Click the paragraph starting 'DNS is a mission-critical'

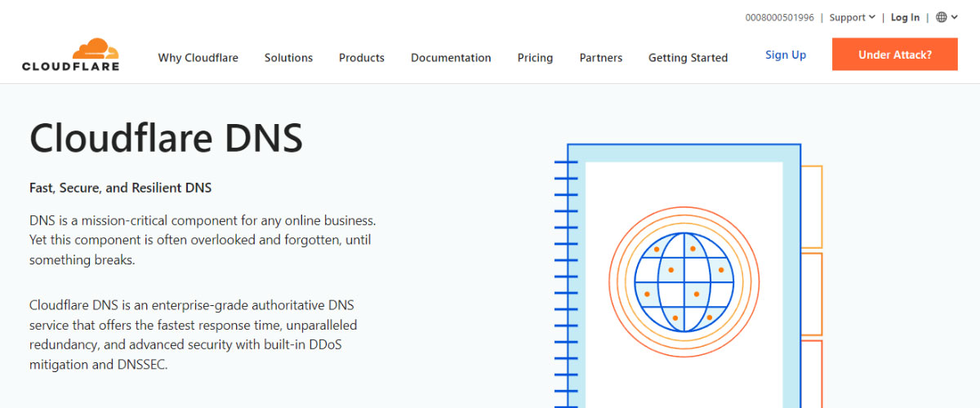[203, 241]
